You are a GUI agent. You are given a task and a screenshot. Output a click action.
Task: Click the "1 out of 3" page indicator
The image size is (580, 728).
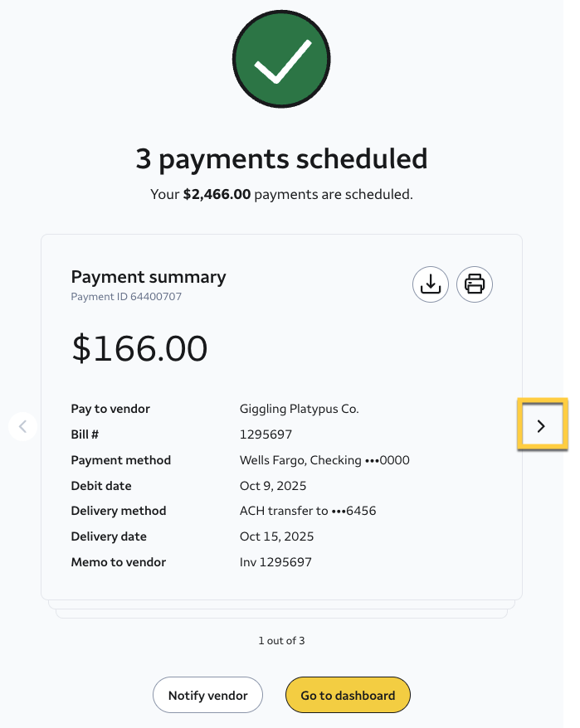tap(281, 640)
